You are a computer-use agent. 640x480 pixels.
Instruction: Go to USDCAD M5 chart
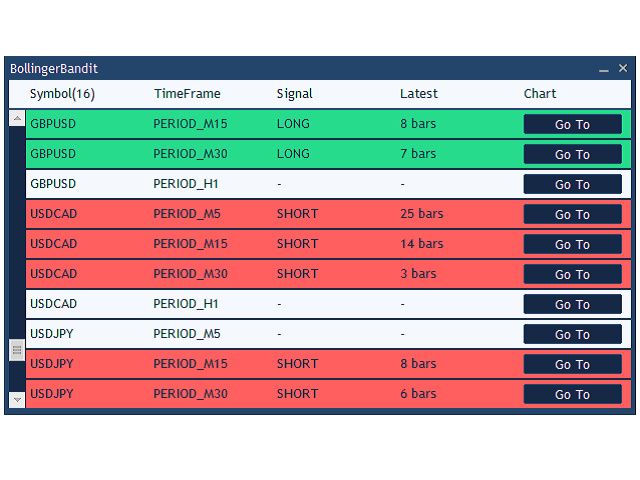tap(572, 214)
